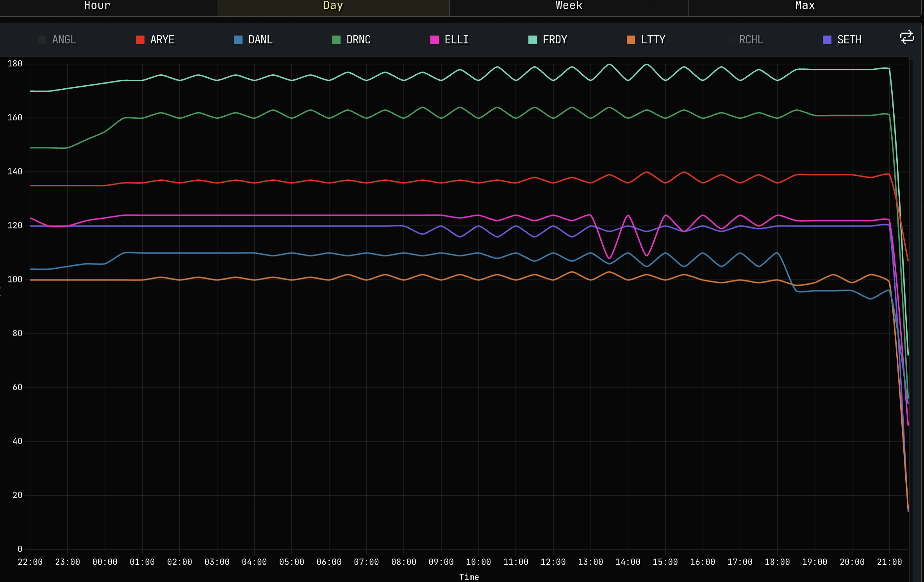Switch to the Max tab
The width and height of the screenshot is (924, 582).
(x=805, y=5)
